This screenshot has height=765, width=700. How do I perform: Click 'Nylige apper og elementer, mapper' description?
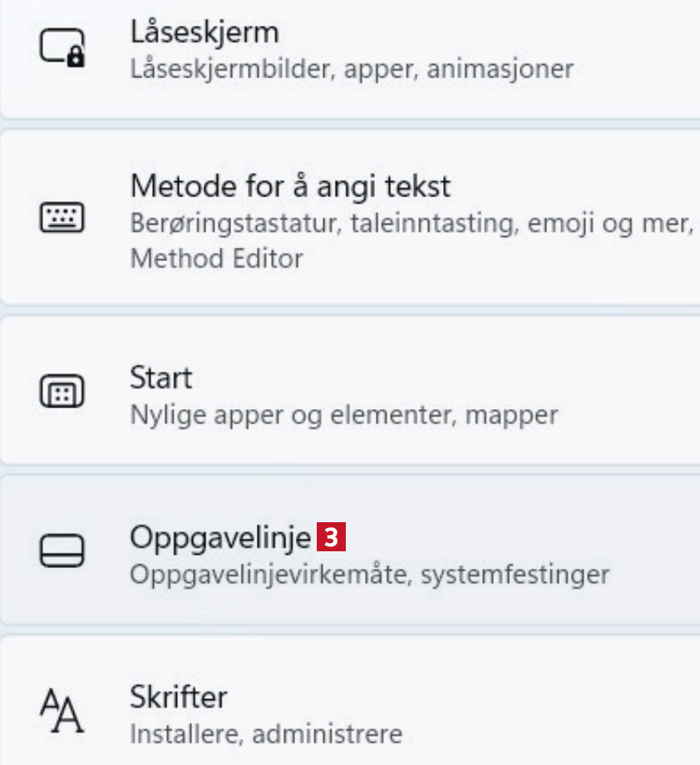coord(343,413)
